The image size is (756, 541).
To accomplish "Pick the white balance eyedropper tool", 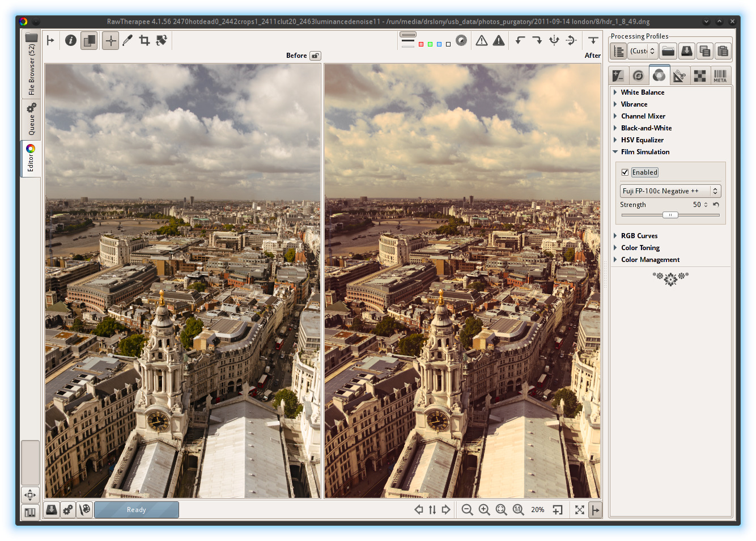I will [128, 40].
